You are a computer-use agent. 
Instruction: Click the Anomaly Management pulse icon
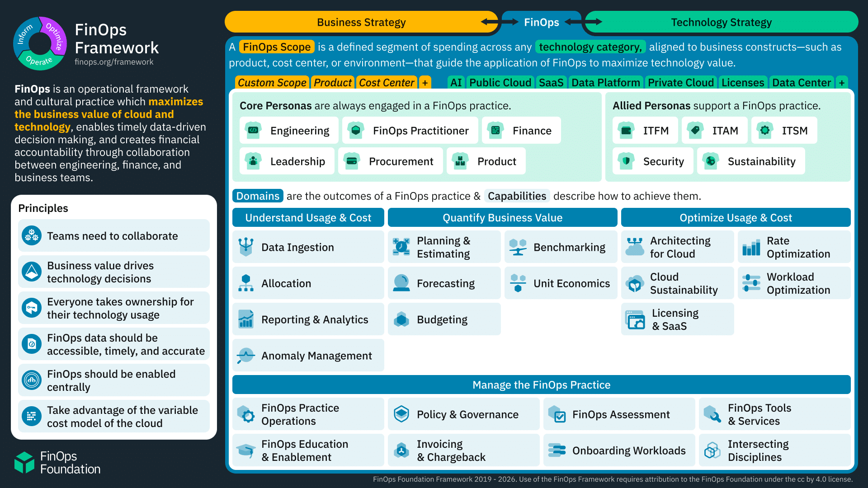(246, 356)
